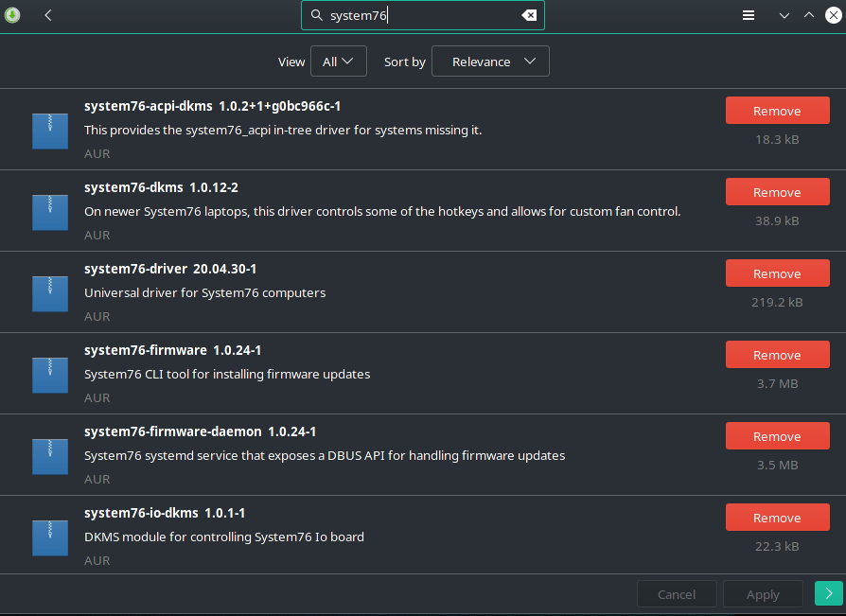Clear the search field text
The width and height of the screenshot is (846, 616).
pos(529,15)
